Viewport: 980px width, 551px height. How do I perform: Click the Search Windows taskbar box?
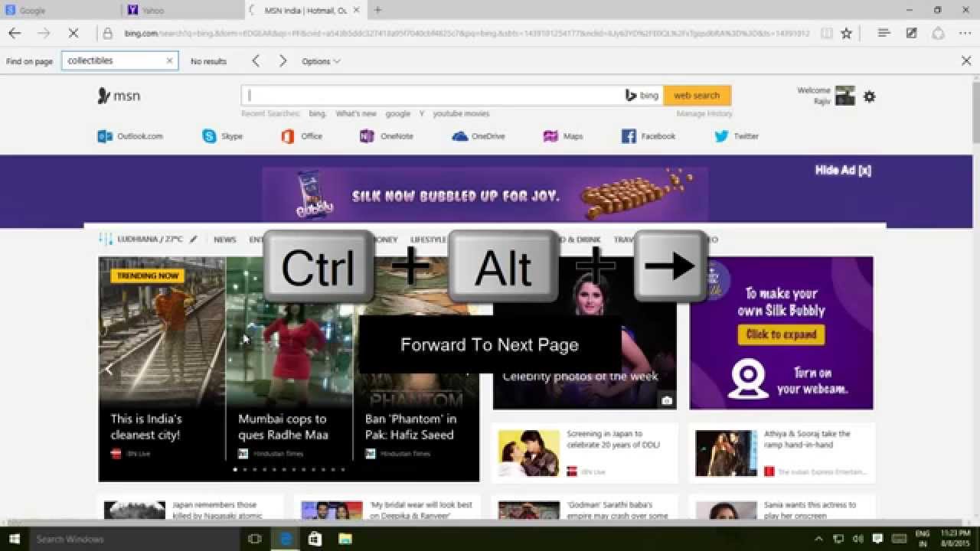pyautogui.click(x=134, y=539)
